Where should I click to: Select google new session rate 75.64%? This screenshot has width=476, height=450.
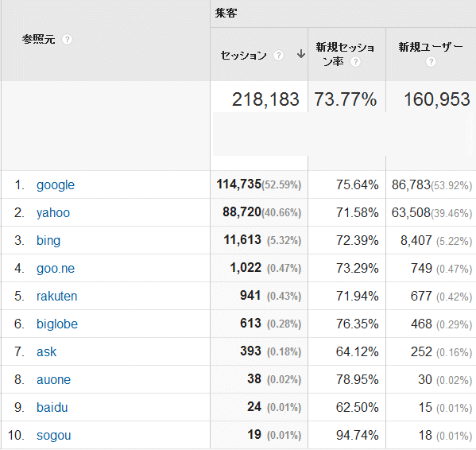(358, 185)
